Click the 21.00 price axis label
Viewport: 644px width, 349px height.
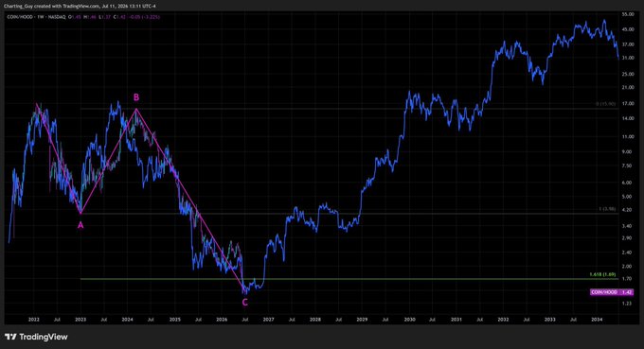[628, 87]
